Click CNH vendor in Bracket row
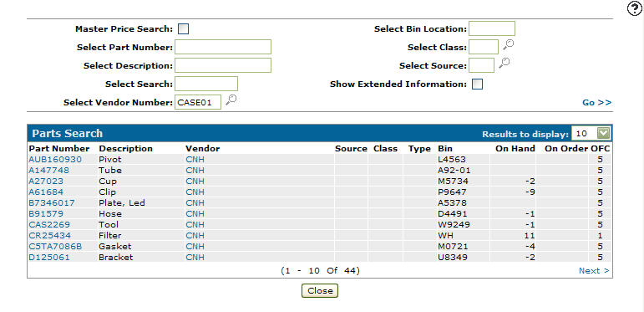 point(195,258)
